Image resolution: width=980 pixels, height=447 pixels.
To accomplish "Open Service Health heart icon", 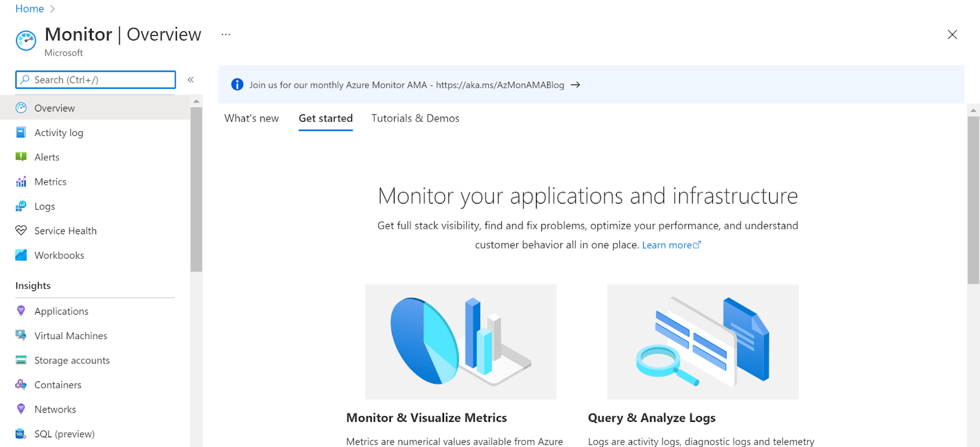I will pos(21,231).
